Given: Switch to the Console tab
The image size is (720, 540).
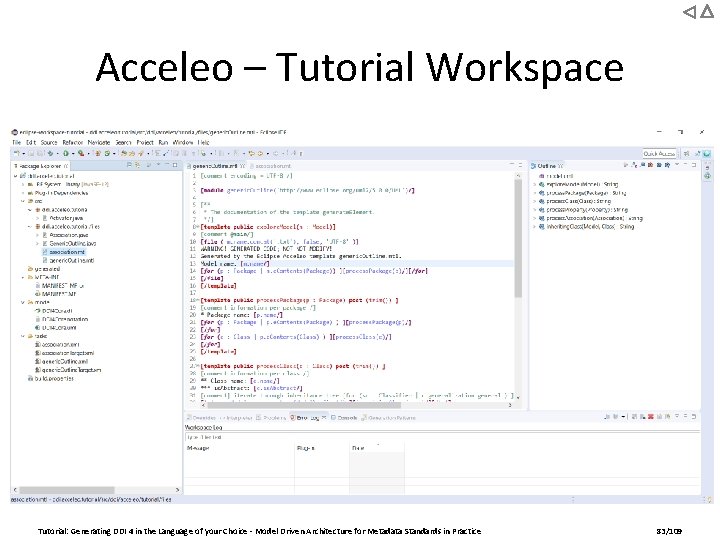Looking at the screenshot, I should coord(344,418).
